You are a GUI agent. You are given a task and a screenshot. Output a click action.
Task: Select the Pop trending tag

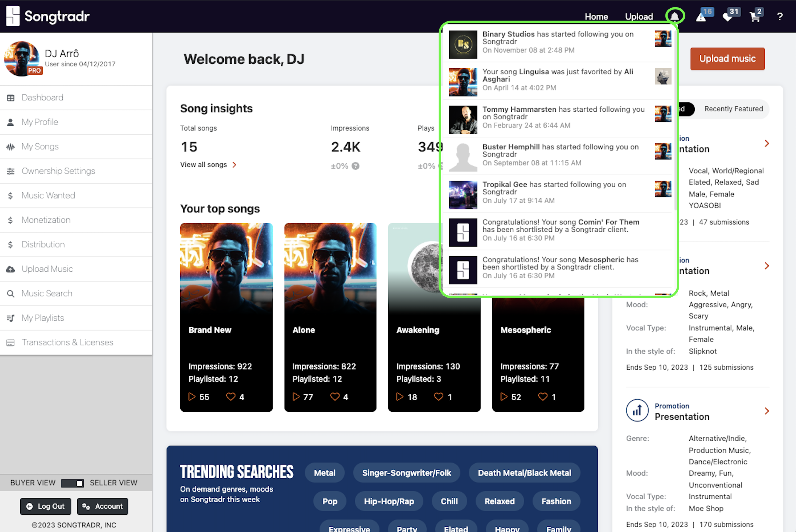click(330, 501)
